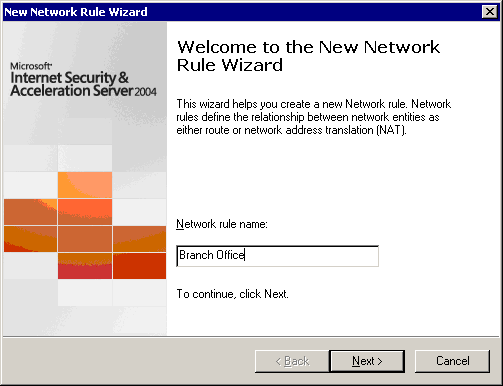Click the light orange top square in the graphic

coord(85,185)
